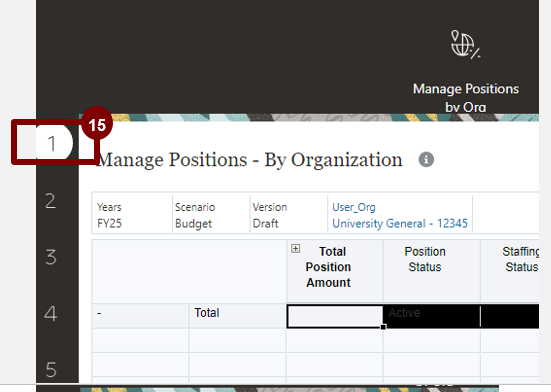Open the Manage Positions by Org icon
The width and height of the screenshot is (551, 392).
click(x=465, y=45)
